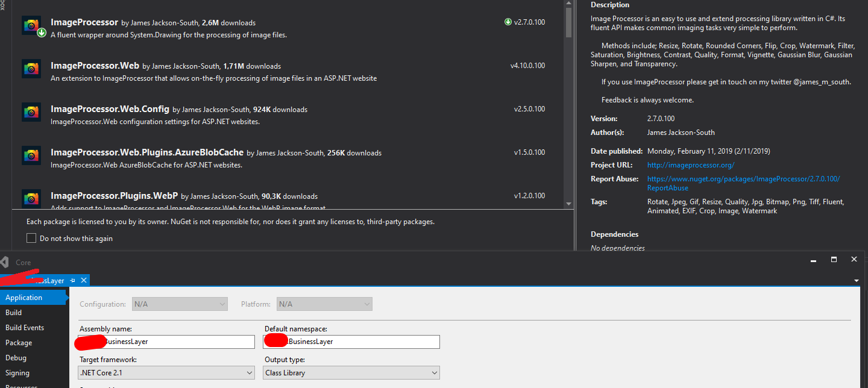868x388 pixels.
Task: Click the pin icon on the BusinessLayer tab
Action: click(72, 281)
